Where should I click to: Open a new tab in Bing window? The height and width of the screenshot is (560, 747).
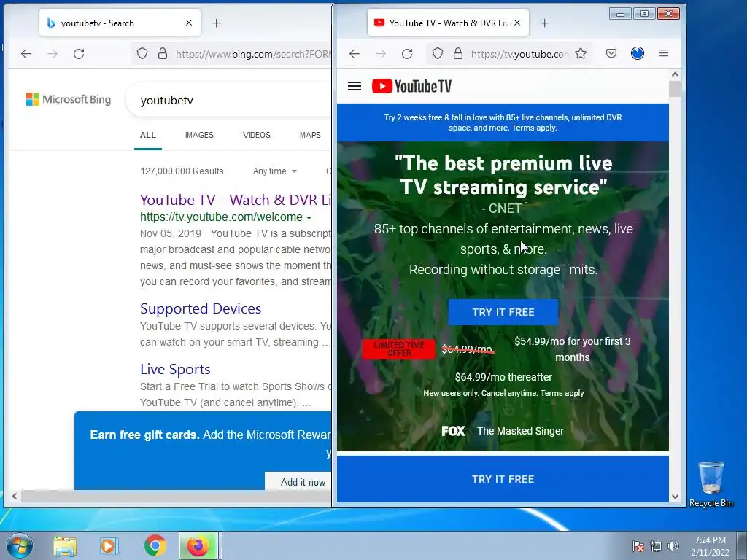pyautogui.click(x=216, y=23)
